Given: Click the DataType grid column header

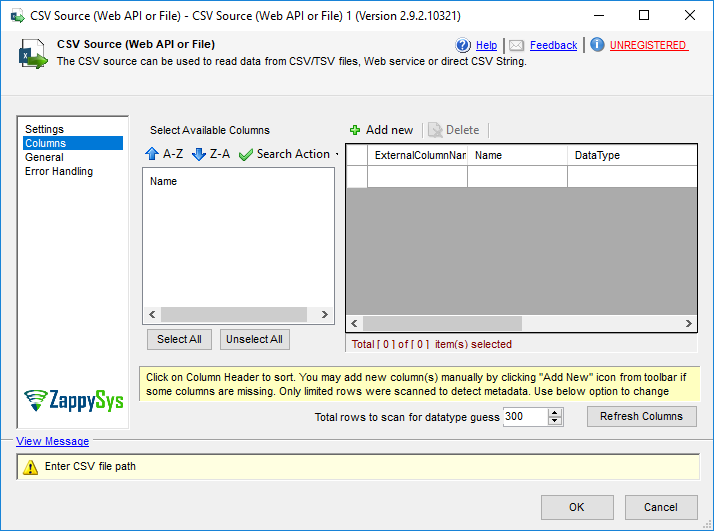Looking at the screenshot, I should [632, 155].
